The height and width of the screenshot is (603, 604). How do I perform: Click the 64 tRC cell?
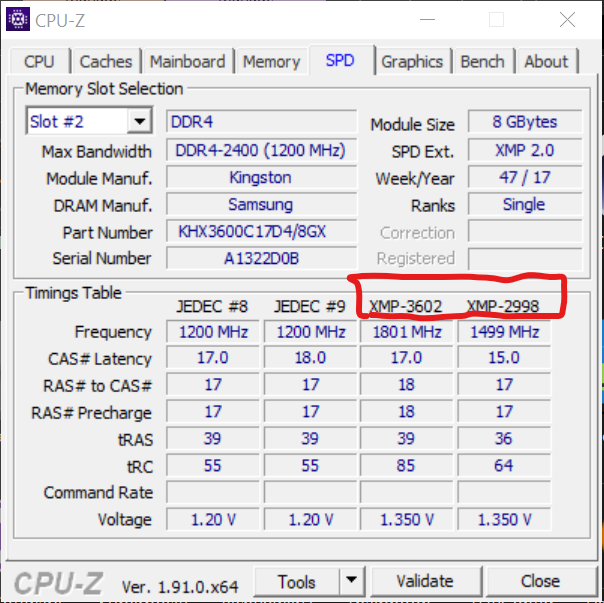click(504, 465)
